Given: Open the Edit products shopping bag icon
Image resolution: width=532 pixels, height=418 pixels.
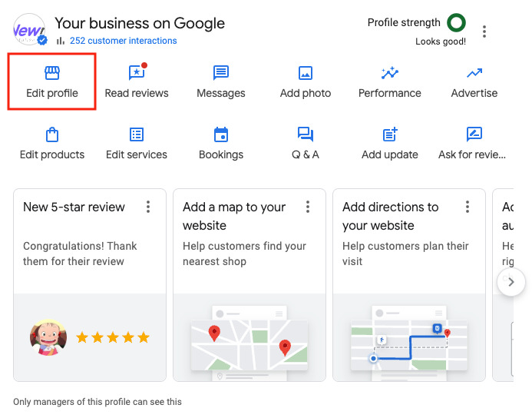Looking at the screenshot, I should pos(52,134).
